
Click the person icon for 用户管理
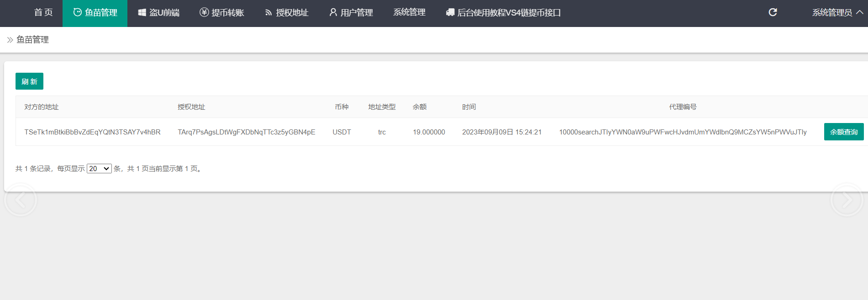333,12
